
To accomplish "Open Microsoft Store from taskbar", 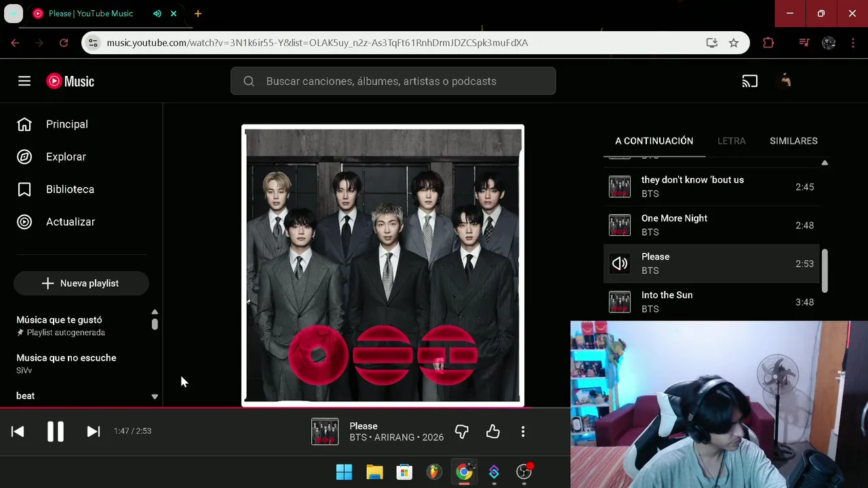I will [404, 472].
